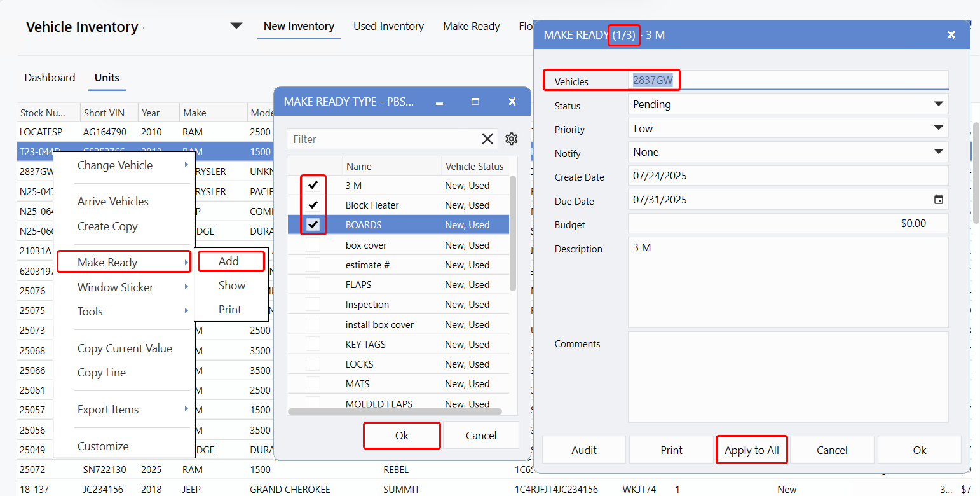Open the Priority dropdown
This screenshot has width=980, height=496.
(938, 128)
